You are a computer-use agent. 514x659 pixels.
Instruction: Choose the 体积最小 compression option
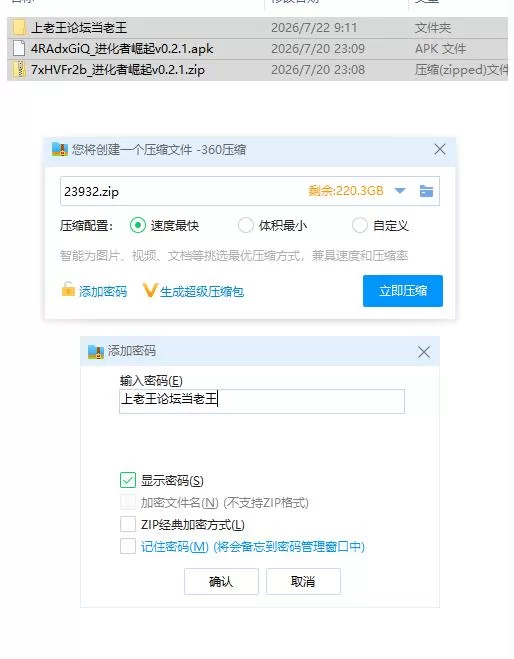point(245,225)
